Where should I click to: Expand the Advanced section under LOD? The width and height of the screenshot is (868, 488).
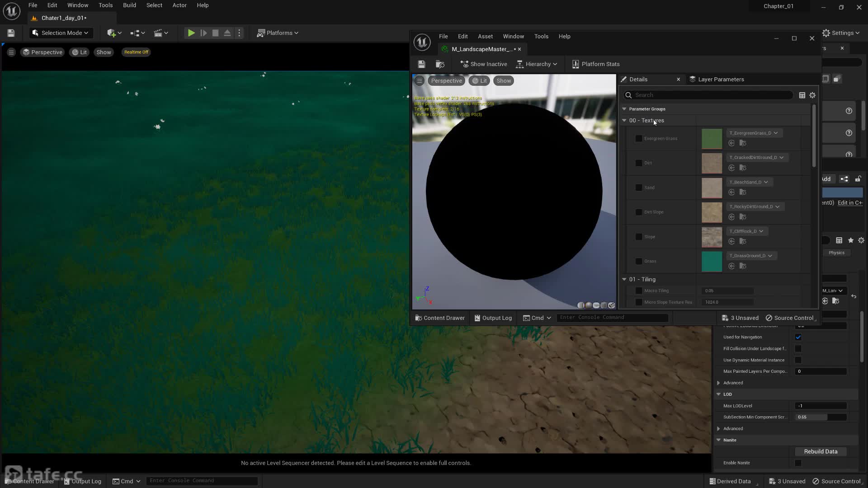pos(718,429)
